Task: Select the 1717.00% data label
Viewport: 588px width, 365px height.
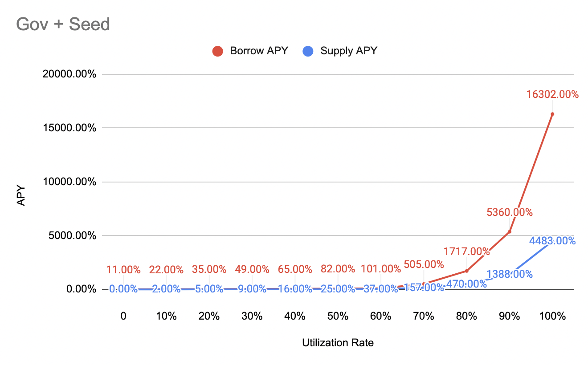Action: pyautogui.click(x=466, y=252)
